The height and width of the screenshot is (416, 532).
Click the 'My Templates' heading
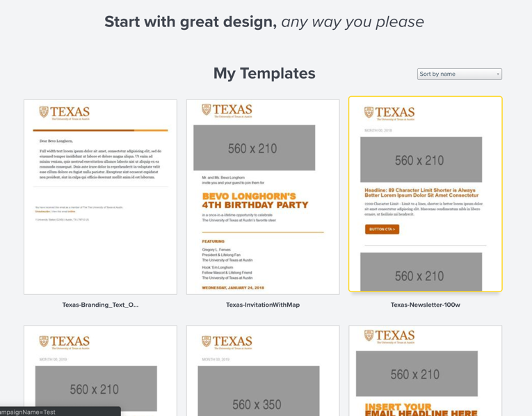coord(264,73)
